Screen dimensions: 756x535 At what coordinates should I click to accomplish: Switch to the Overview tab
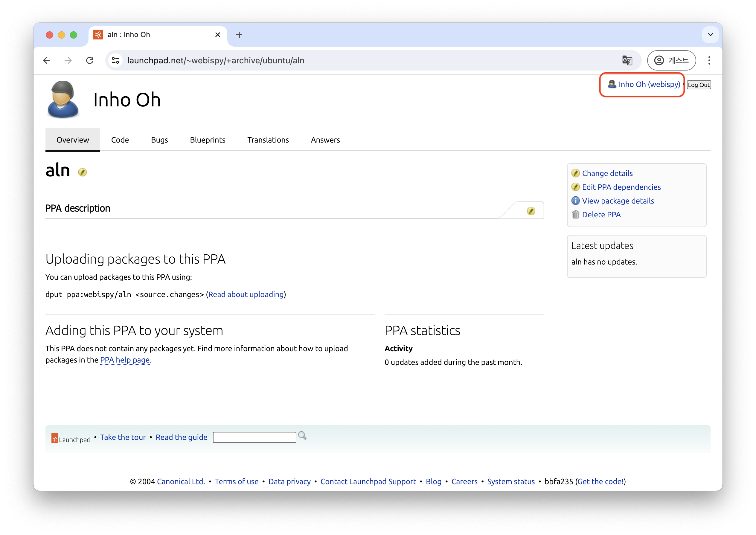pyautogui.click(x=72, y=140)
